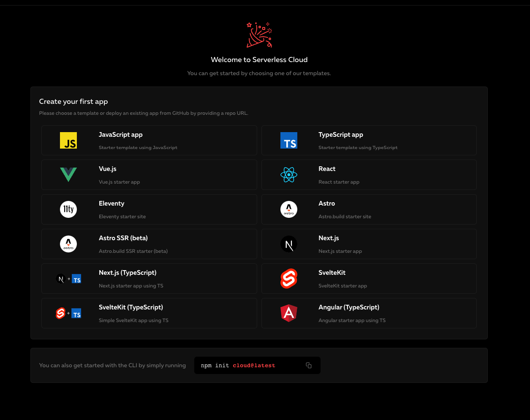Click the JavaScript JS logo icon

coord(68,140)
